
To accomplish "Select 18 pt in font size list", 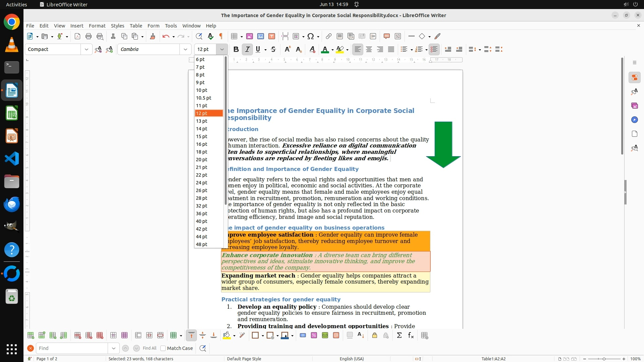I will pos(202,152).
